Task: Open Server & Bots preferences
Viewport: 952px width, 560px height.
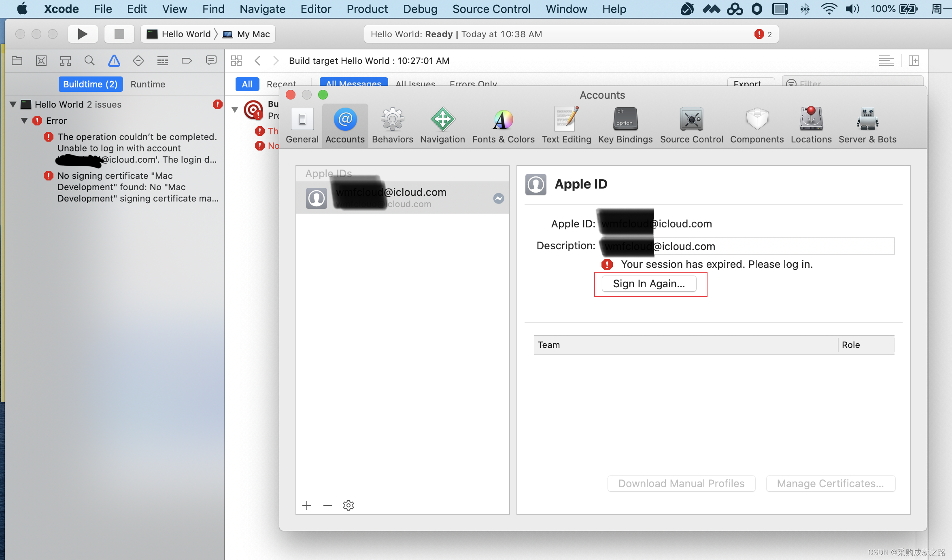Action: click(x=867, y=125)
